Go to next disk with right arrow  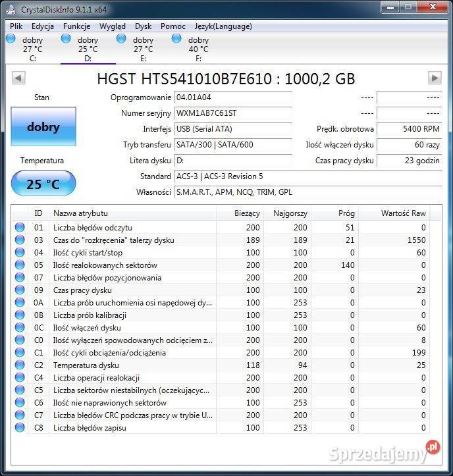[434, 78]
